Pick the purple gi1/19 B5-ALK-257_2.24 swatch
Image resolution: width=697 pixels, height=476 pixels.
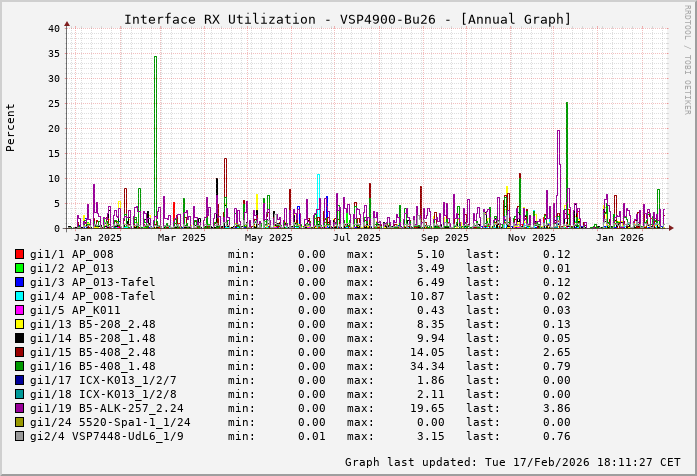coord(20,408)
